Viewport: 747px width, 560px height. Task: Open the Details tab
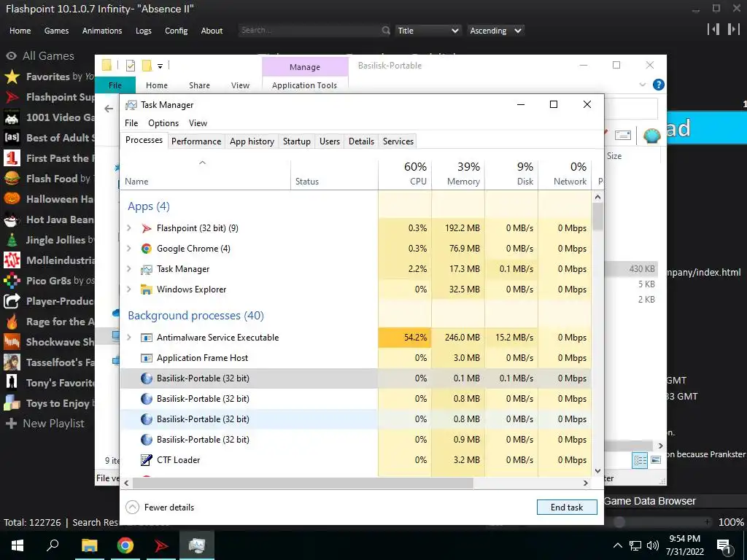tap(362, 141)
